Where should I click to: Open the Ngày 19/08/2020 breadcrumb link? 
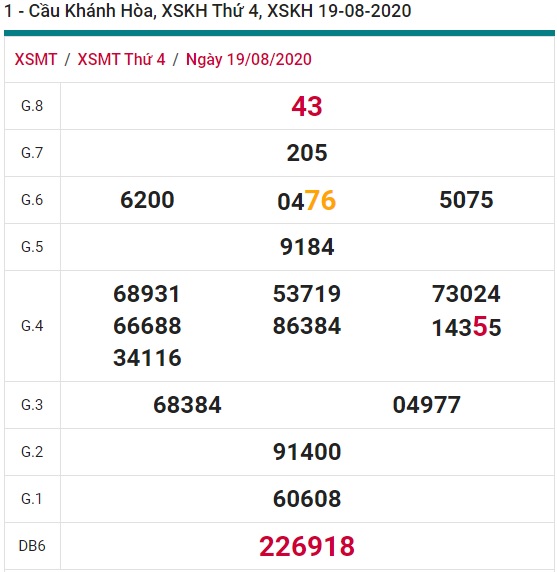coord(249,59)
